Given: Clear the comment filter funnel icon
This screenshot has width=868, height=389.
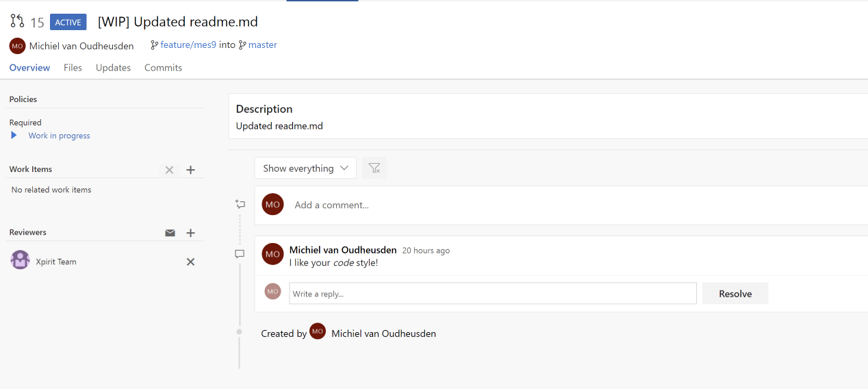Looking at the screenshot, I should coord(374,168).
